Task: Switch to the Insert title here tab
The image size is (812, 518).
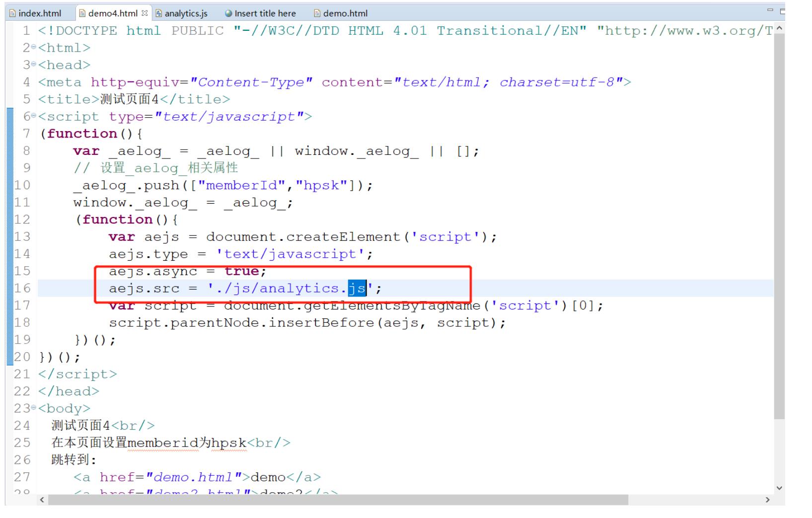Action: [260, 13]
